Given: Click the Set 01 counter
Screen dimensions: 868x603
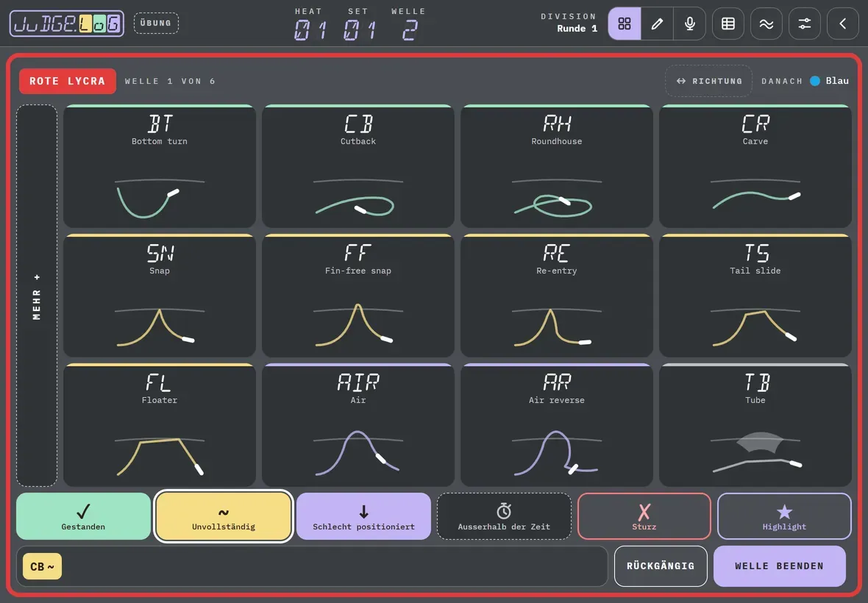Looking at the screenshot, I should (359, 24).
